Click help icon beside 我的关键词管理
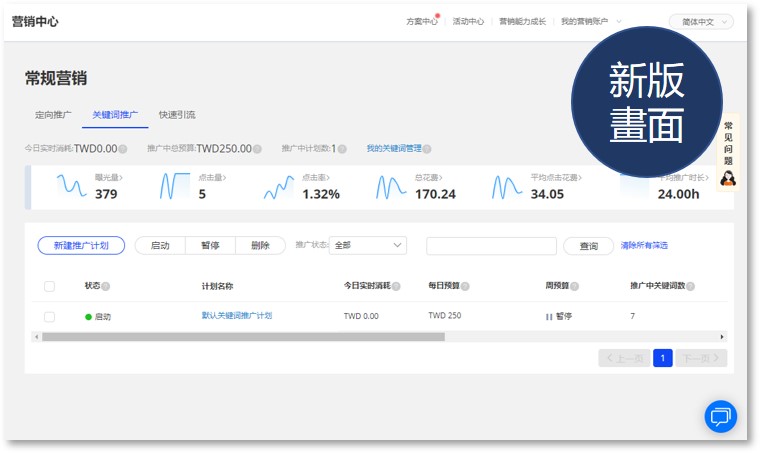 point(427,149)
